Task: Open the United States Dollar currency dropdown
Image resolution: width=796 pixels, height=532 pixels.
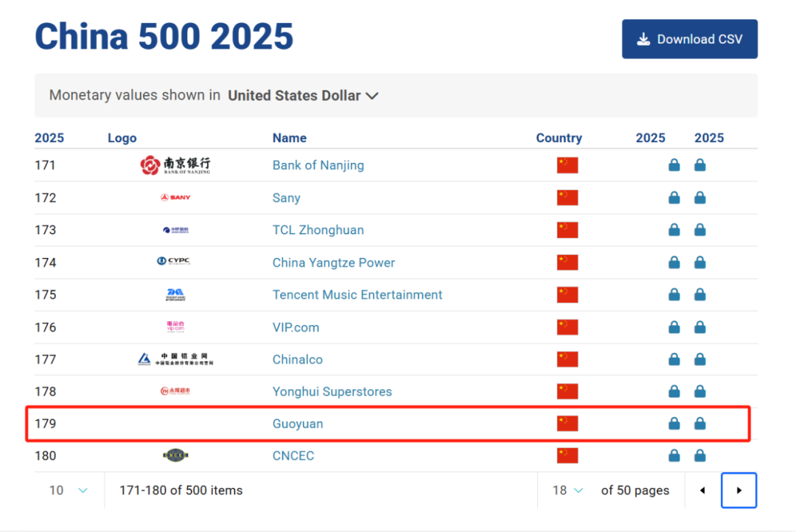Action: [x=303, y=96]
